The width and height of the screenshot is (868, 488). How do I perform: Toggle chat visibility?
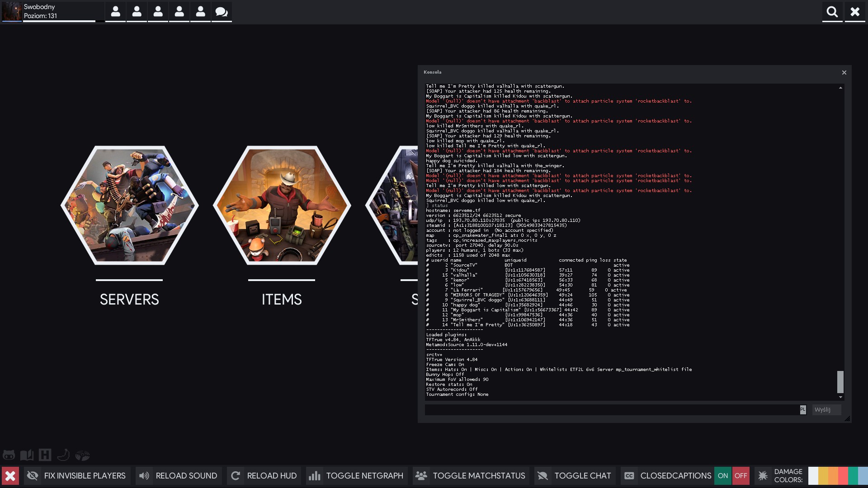click(575, 476)
